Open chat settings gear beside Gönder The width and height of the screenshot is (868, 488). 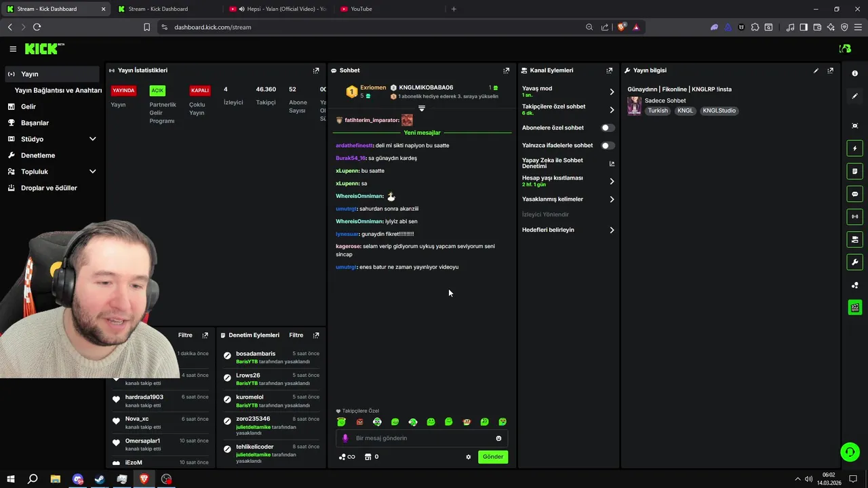468,457
